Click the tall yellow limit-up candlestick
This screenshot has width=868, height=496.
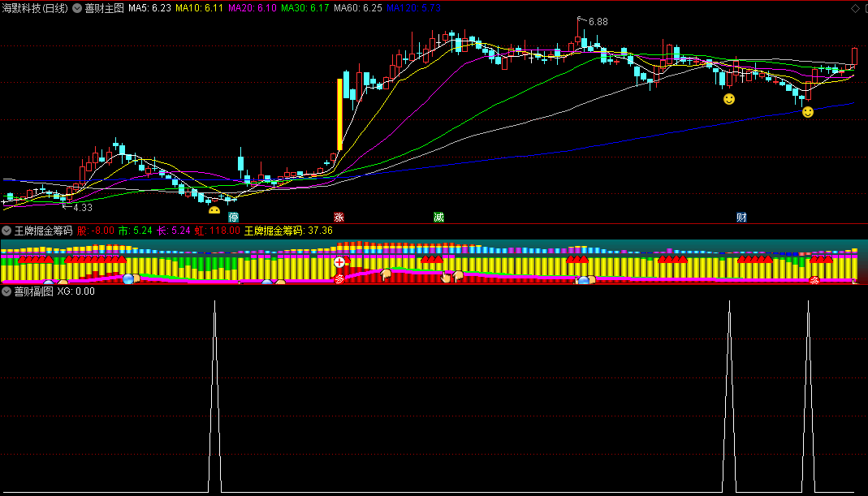(x=339, y=114)
